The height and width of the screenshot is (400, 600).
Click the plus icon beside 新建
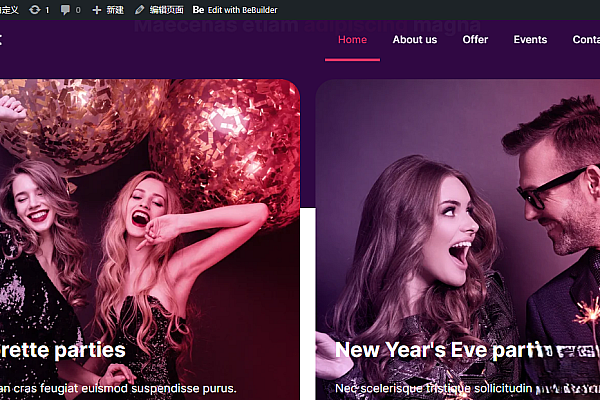pos(96,9)
